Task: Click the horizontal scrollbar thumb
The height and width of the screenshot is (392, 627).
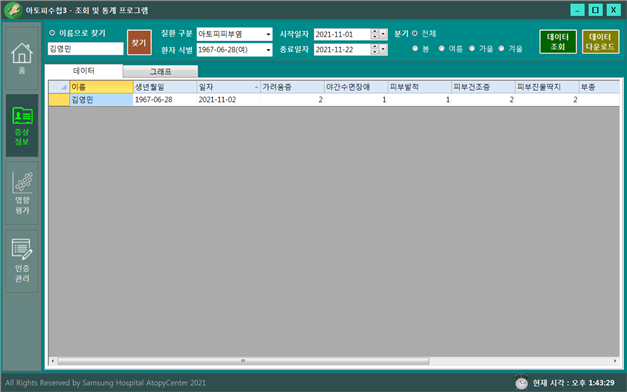Action: pos(243,361)
